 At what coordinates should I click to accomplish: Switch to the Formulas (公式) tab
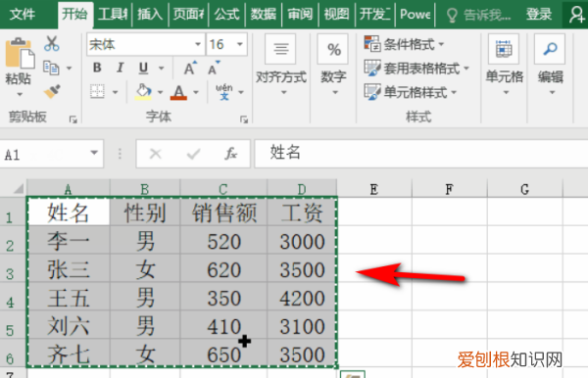[227, 15]
